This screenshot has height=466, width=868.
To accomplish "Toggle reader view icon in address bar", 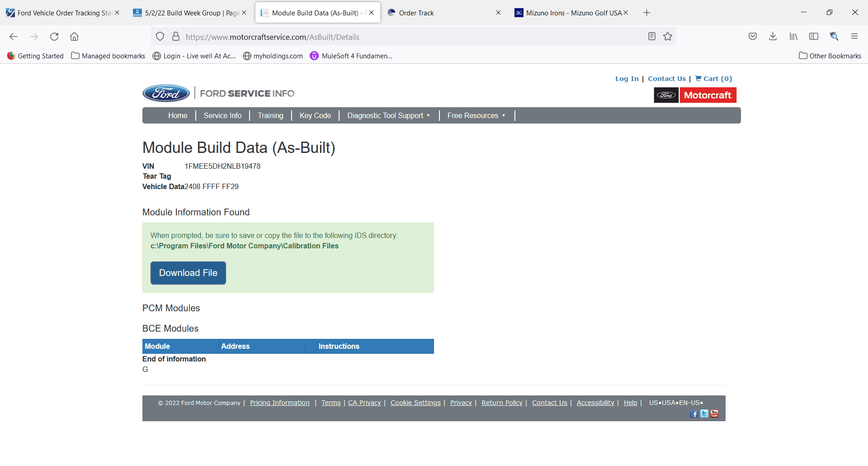I will (652, 37).
